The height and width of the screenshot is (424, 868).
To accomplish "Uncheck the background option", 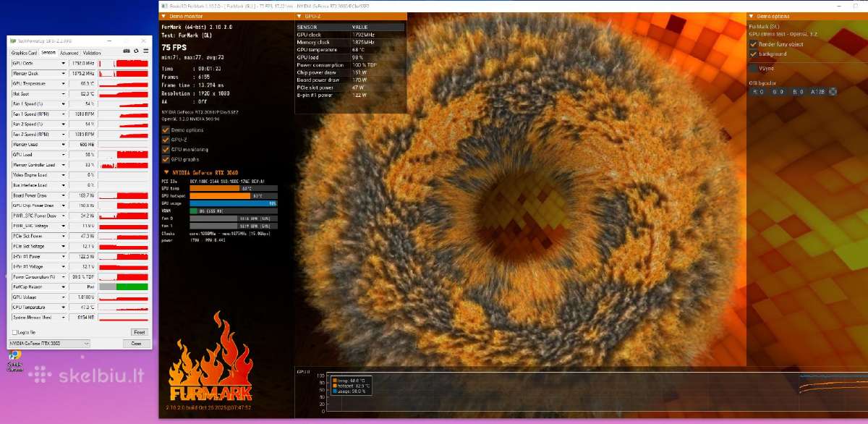I will pos(753,54).
